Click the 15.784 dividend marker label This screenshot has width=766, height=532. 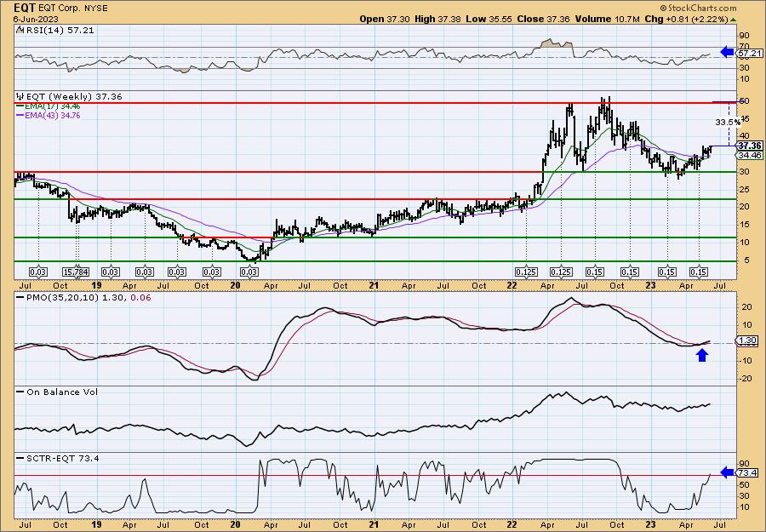[76, 272]
